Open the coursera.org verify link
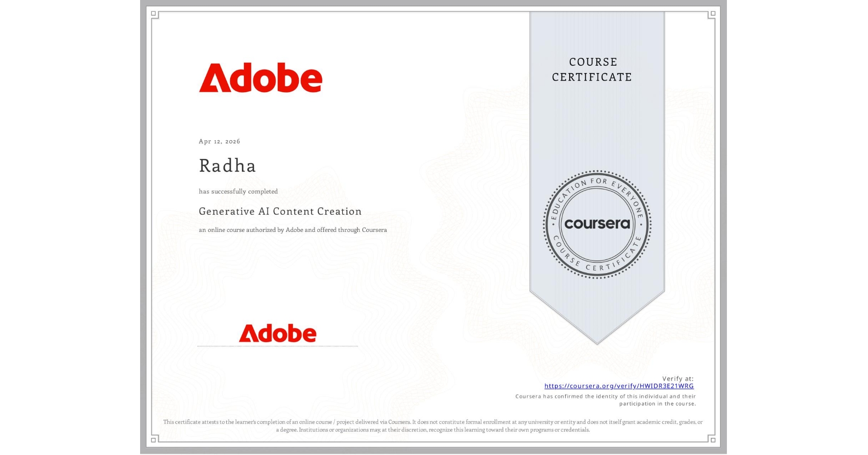 point(619,386)
